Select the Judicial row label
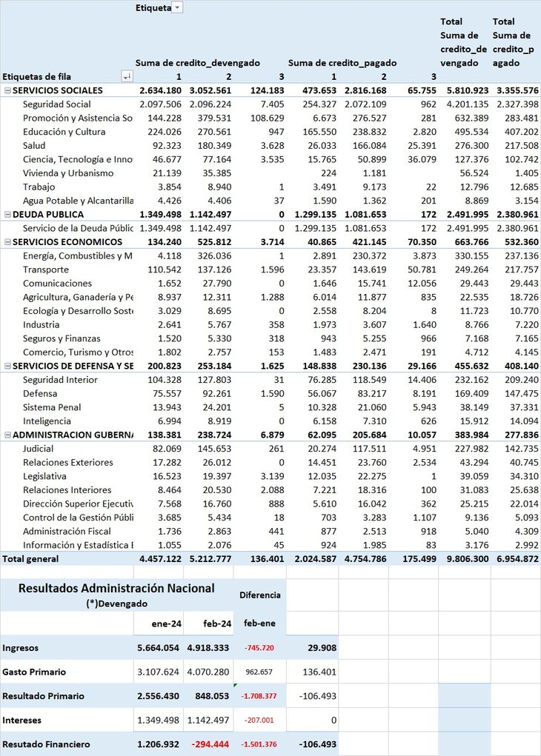Image resolution: width=541 pixels, height=756 pixels. pos(38,449)
